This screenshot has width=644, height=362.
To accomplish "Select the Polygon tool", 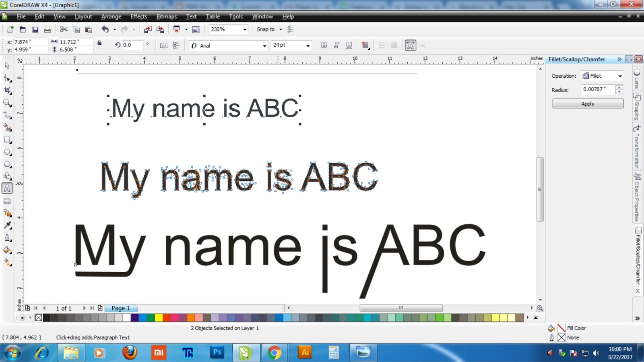I will point(7,164).
